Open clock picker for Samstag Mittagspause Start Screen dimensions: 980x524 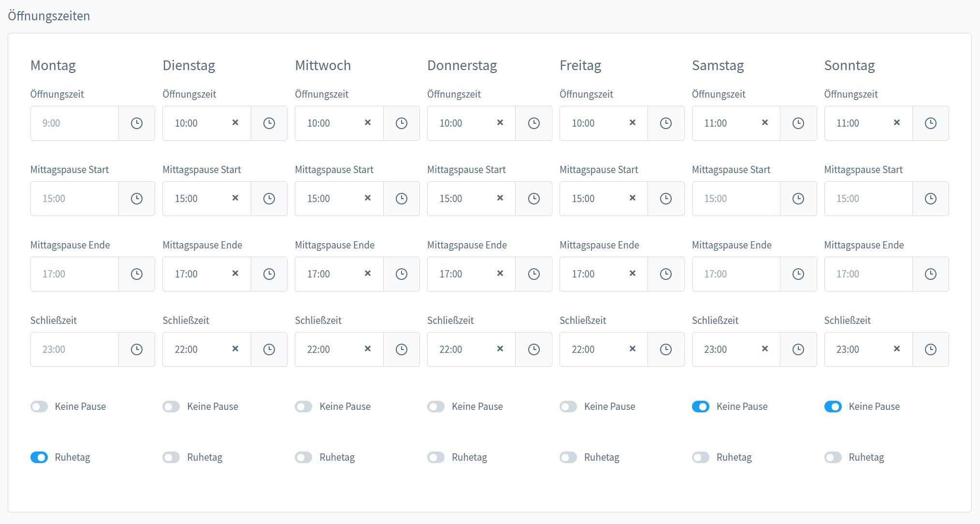pyautogui.click(x=798, y=199)
